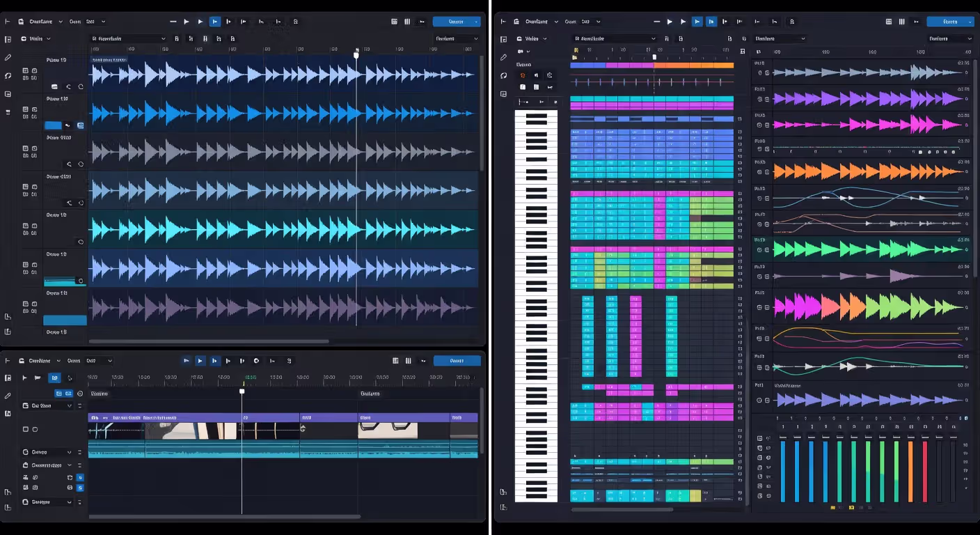The image size is (980, 535).
Task: Click the playhead marker on the waveform editor ruler
Action: (356, 54)
